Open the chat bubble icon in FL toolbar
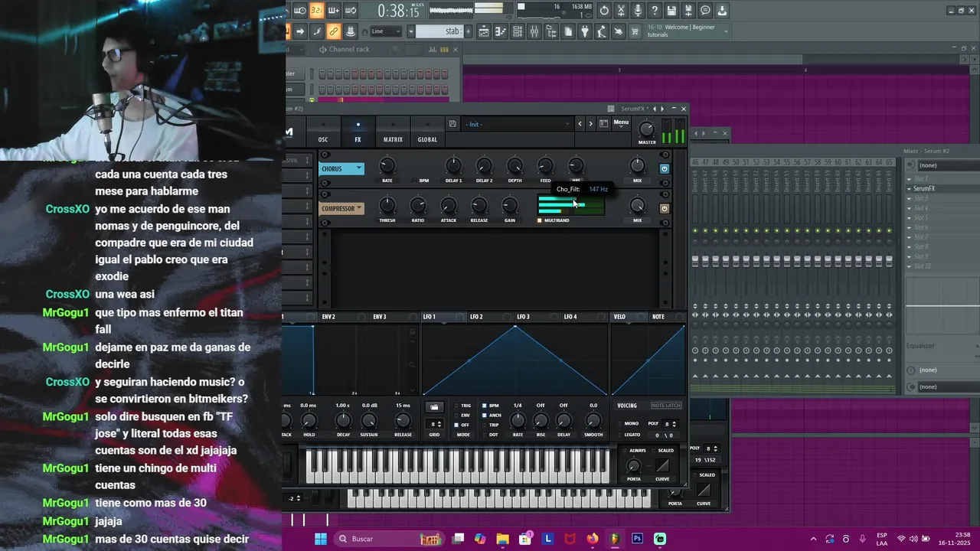Viewport: 980px width, 551px height. [x=705, y=11]
